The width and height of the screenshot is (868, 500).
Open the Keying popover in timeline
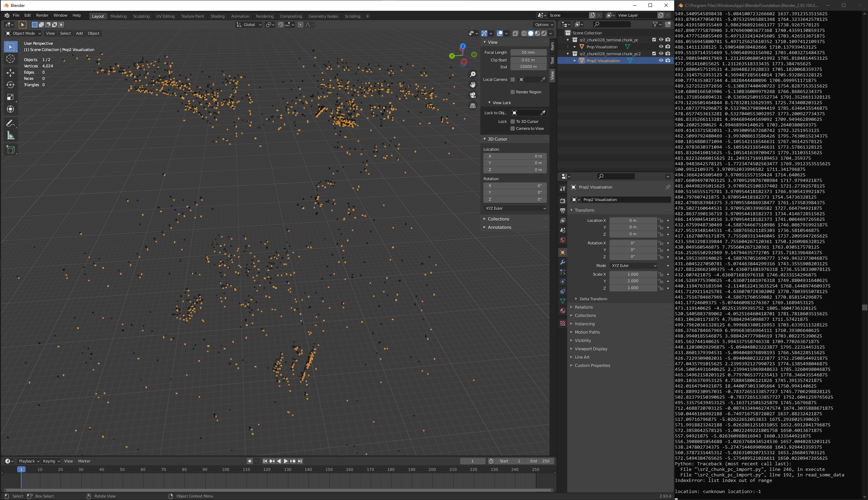(51, 461)
